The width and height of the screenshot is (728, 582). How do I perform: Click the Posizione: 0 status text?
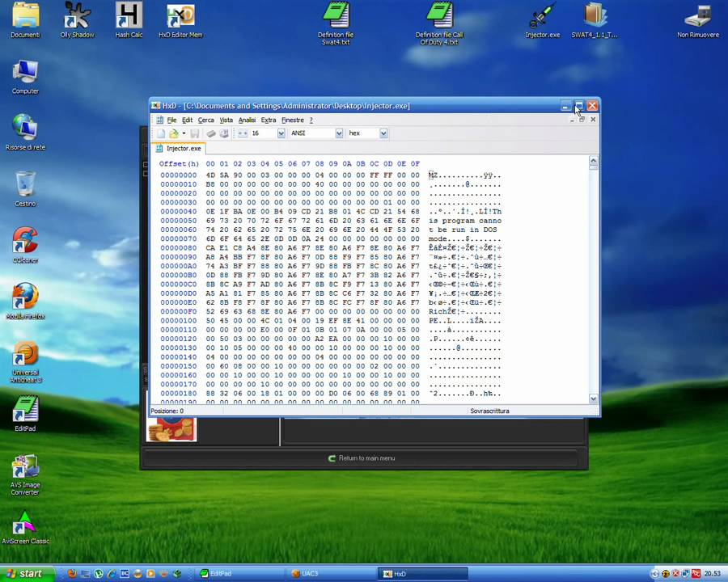pos(167,411)
